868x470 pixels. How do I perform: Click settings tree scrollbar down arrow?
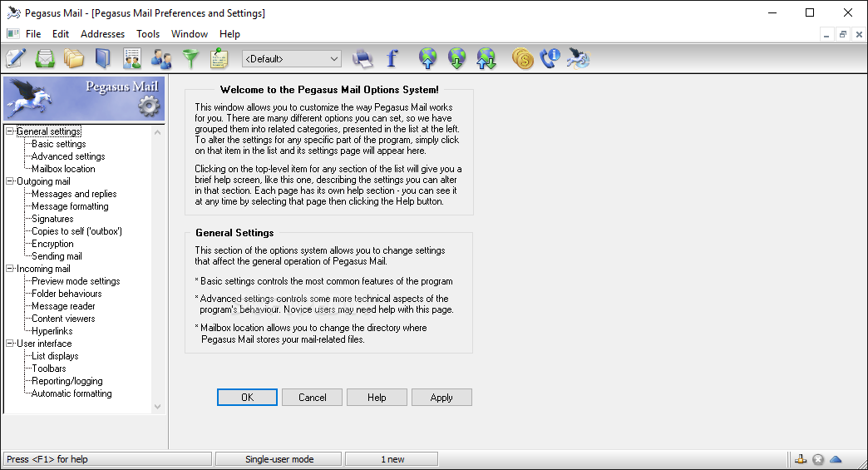(x=158, y=406)
